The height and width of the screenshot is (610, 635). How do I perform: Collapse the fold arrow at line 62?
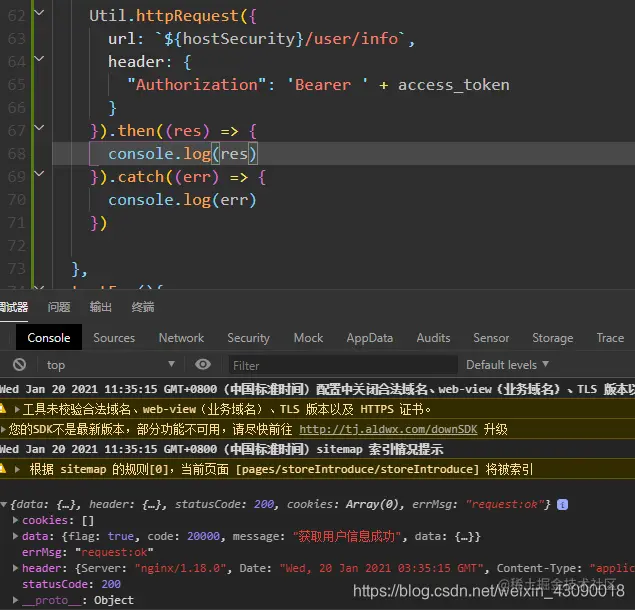pos(39,13)
